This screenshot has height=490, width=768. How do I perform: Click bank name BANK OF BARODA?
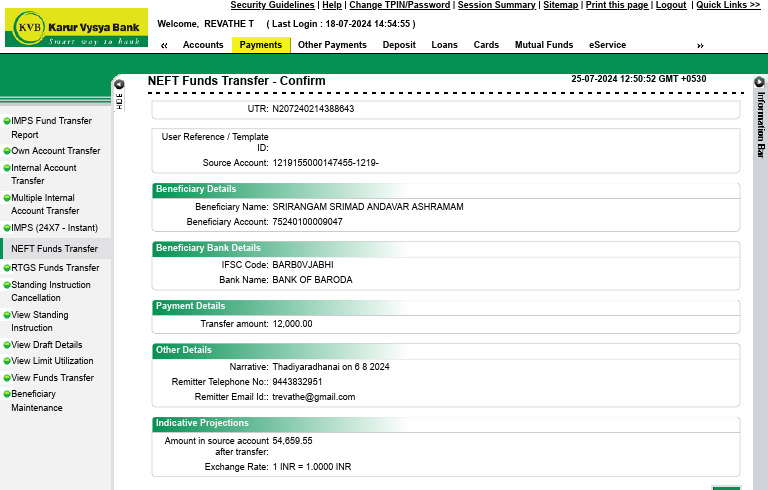(312, 280)
